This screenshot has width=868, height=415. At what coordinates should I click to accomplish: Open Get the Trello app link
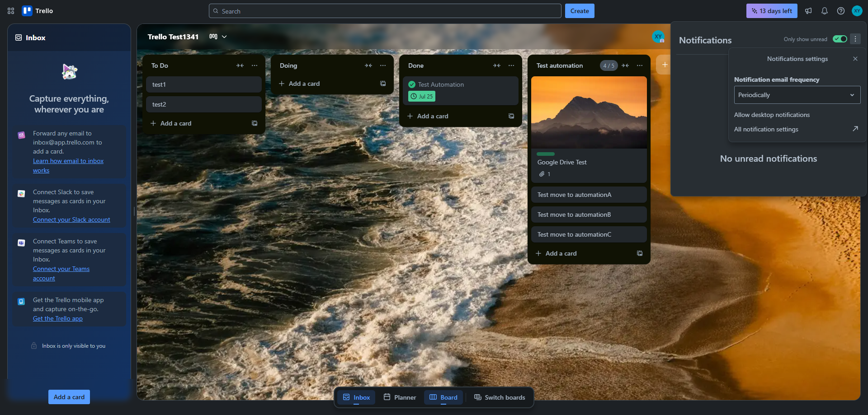click(58, 318)
